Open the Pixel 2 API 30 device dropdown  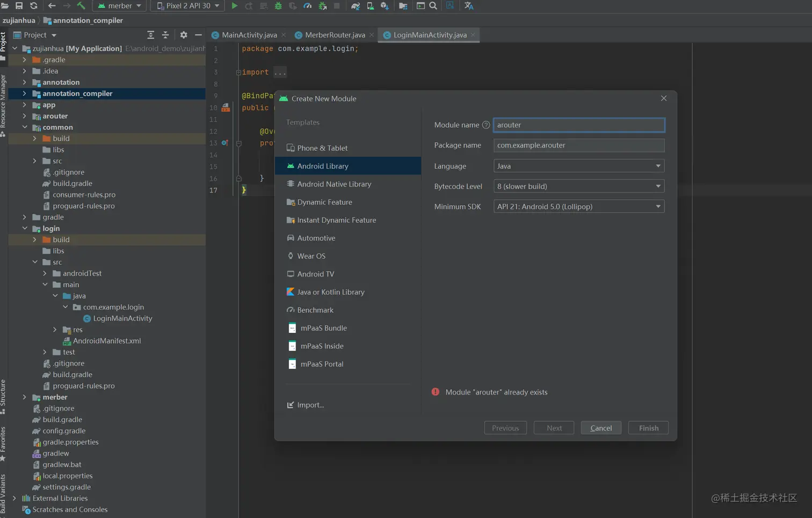188,6
